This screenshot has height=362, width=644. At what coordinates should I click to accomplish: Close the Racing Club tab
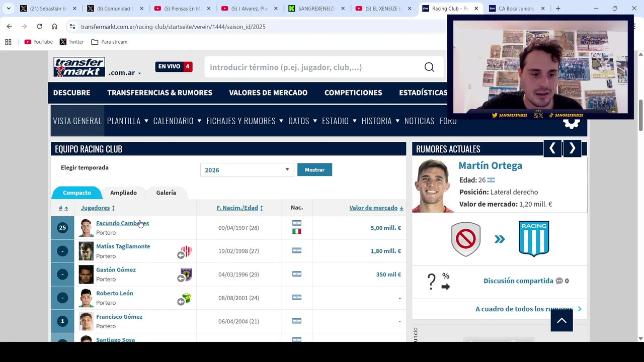[x=476, y=9]
